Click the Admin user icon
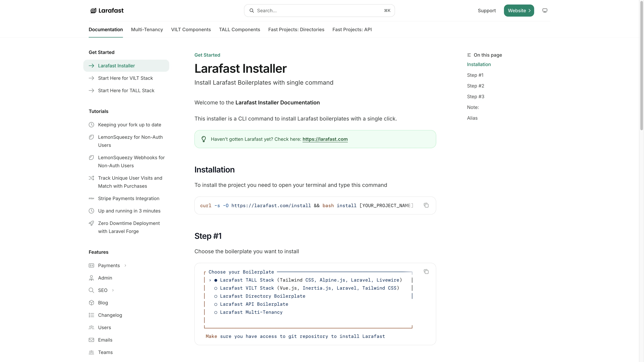Screen dimensions: 644x362 [x=92, y=278]
